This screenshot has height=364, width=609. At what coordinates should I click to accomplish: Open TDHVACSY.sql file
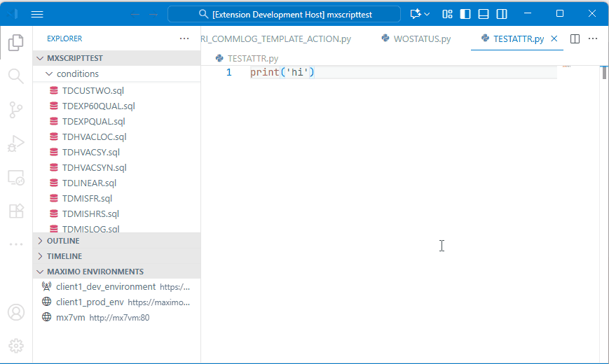click(x=116, y=152)
